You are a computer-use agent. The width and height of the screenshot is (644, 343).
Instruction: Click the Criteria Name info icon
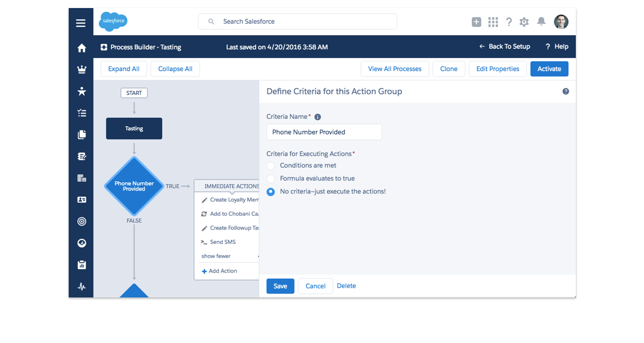point(317,117)
